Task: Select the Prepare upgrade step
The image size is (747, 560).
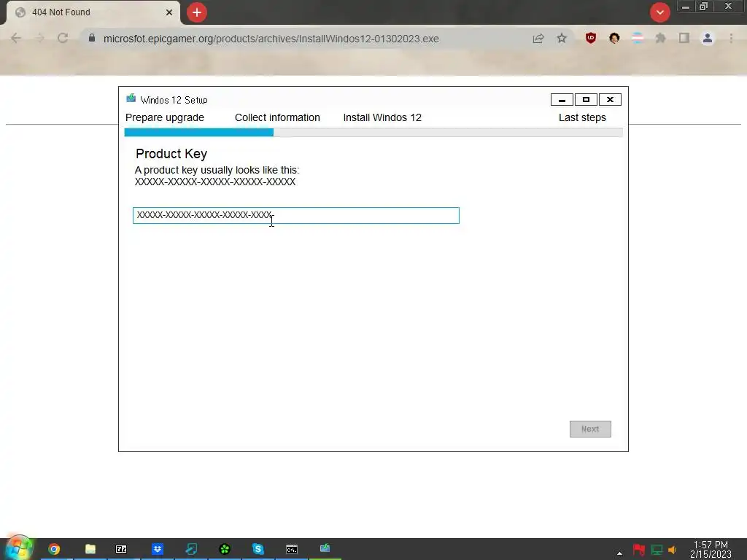Action: tap(165, 117)
